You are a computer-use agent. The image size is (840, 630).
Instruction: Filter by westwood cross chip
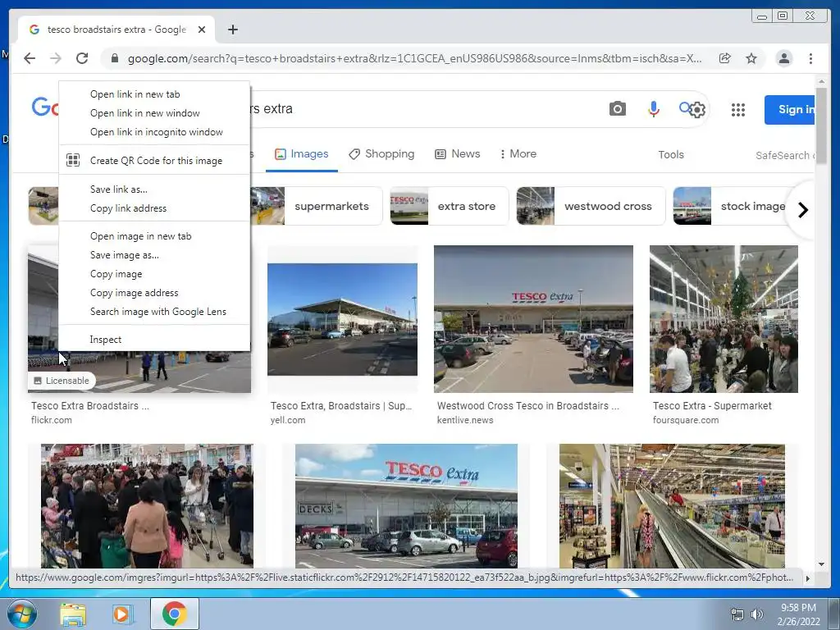pos(591,206)
